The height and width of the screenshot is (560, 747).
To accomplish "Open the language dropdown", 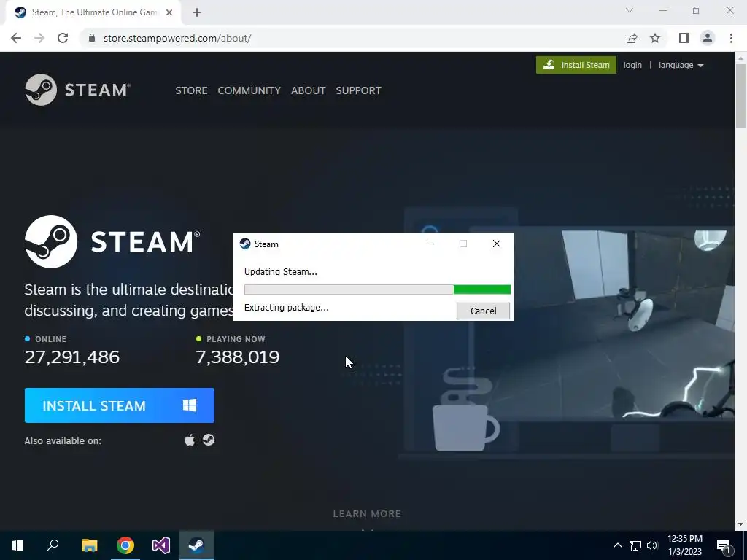I will pyautogui.click(x=681, y=65).
